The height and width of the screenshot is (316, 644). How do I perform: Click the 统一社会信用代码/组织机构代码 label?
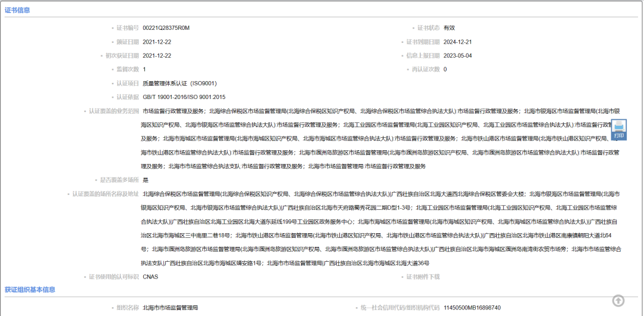coord(400,308)
